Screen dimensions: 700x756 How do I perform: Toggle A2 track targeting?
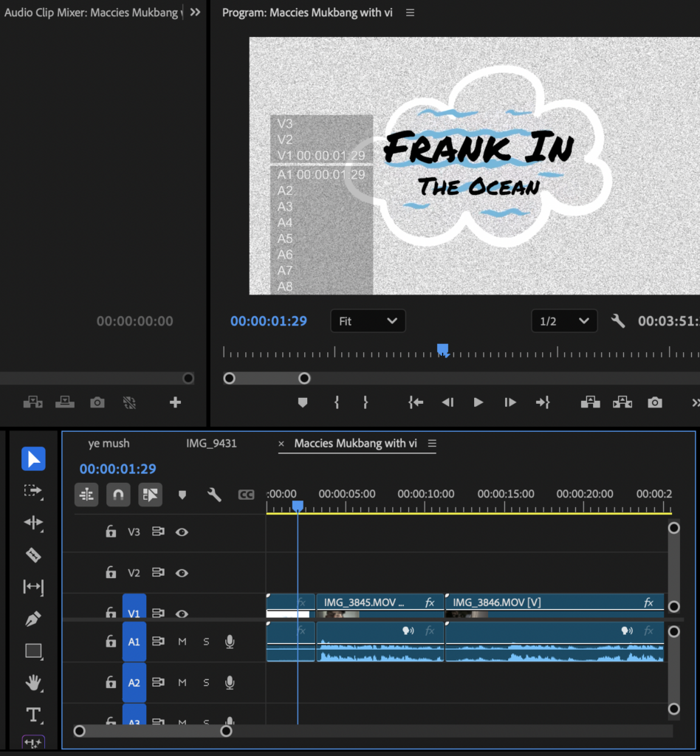tap(134, 682)
